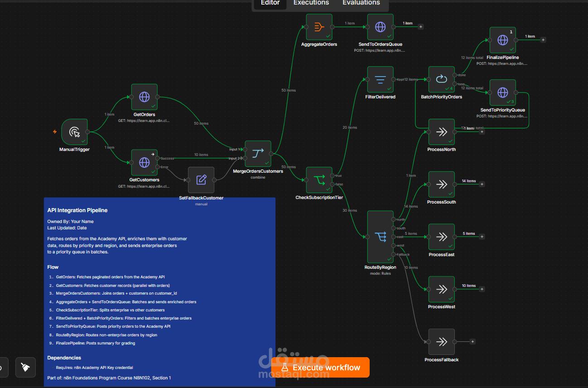This screenshot has height=388, width=588.
Task: Select the CheckSubscriptionTier IF node
Action: (319, 180)
